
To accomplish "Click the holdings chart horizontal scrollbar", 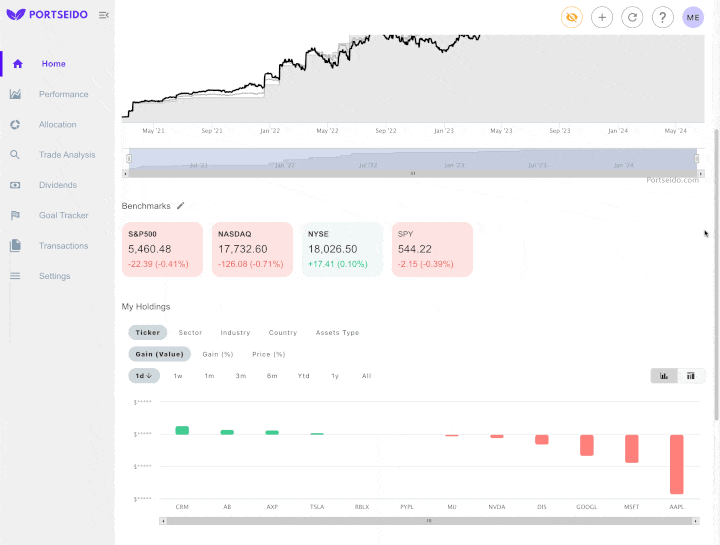I will tap(429, 521).
